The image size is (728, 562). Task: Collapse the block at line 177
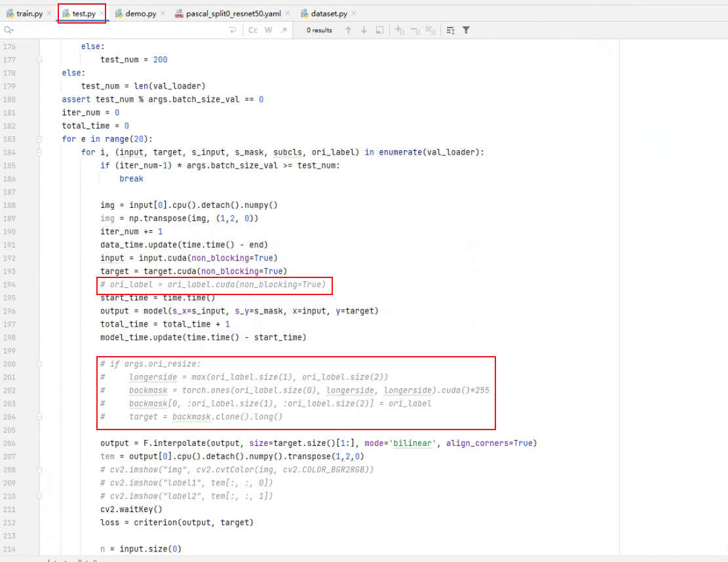point(39,60)
